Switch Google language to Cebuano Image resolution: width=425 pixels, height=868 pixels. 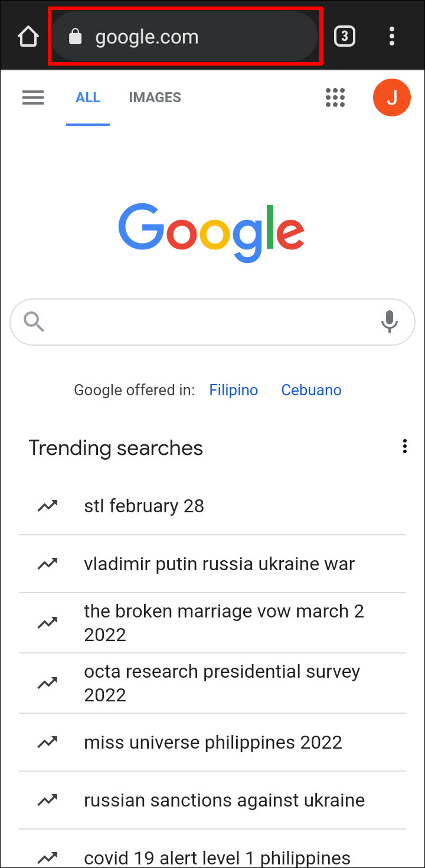(311, 391)
